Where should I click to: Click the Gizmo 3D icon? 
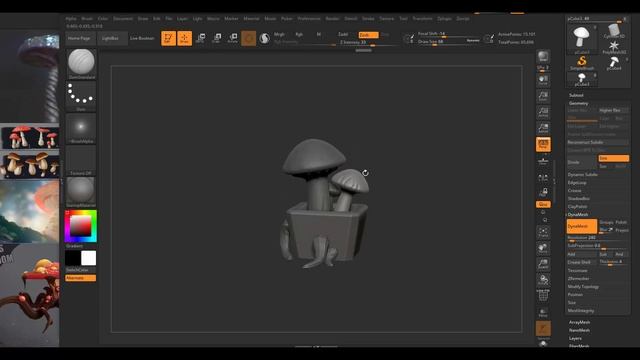point(249,38)
